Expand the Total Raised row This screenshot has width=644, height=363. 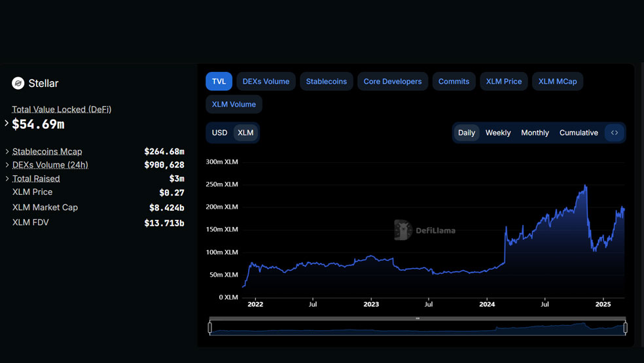point(7,179)
